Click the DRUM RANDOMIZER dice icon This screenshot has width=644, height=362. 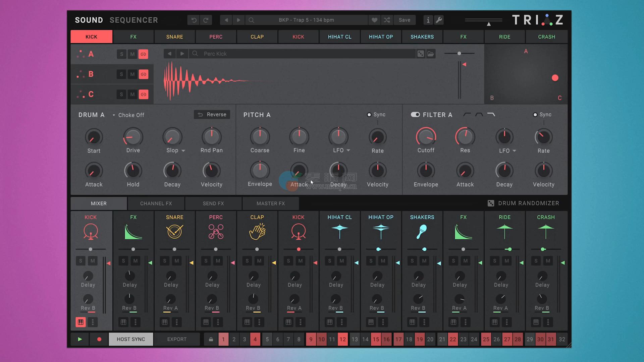point(491,203)
